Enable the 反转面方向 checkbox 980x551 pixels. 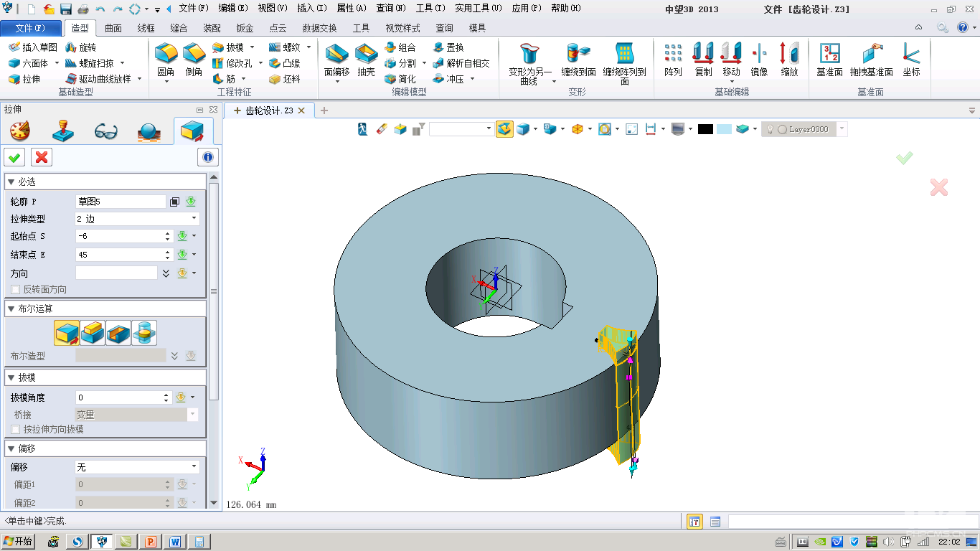pyautogui.click(x=16, y=290)
